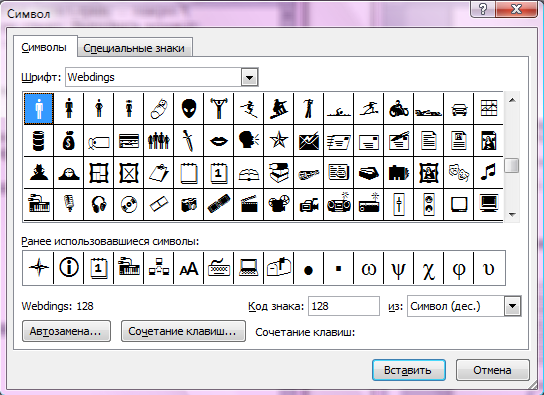The height and width of the screenshot is (395, 544).
Task: Pick the dagger symbol
Action: (189, 141)
